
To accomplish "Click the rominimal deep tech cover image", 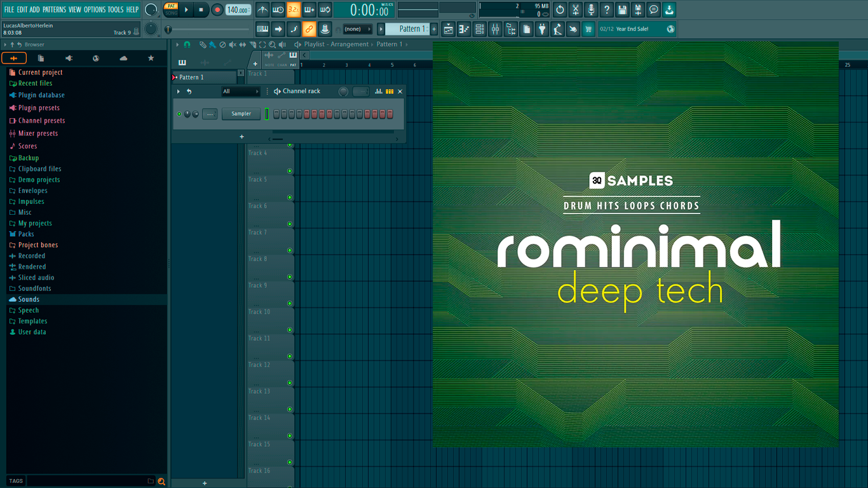I will click(x=635, y=244).
